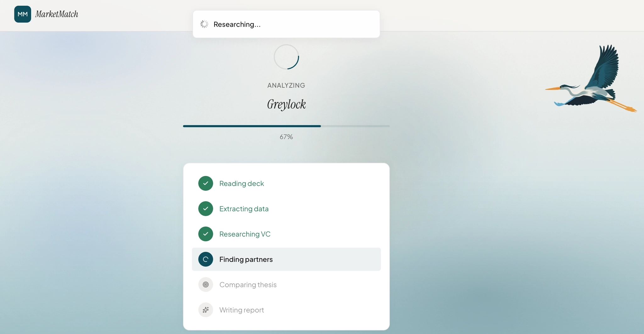Click the ANALYZING label

(x=286, y=85)
